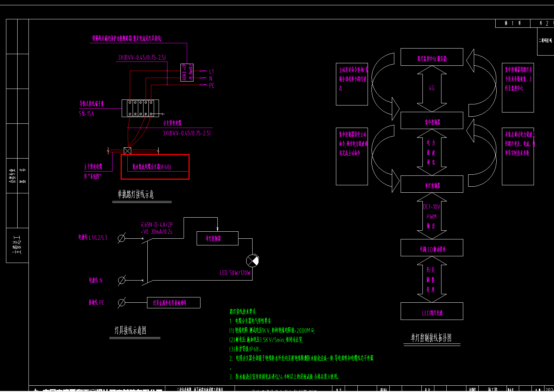This screenshot has height=392, width=554.
Task: Click the 'LED路灯光源' block
Action: [x=432, y=311]
